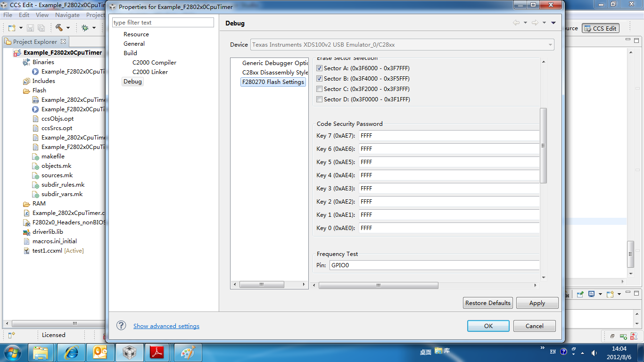Click the debug options list horizontal scrollbar

tap(262, 285)
